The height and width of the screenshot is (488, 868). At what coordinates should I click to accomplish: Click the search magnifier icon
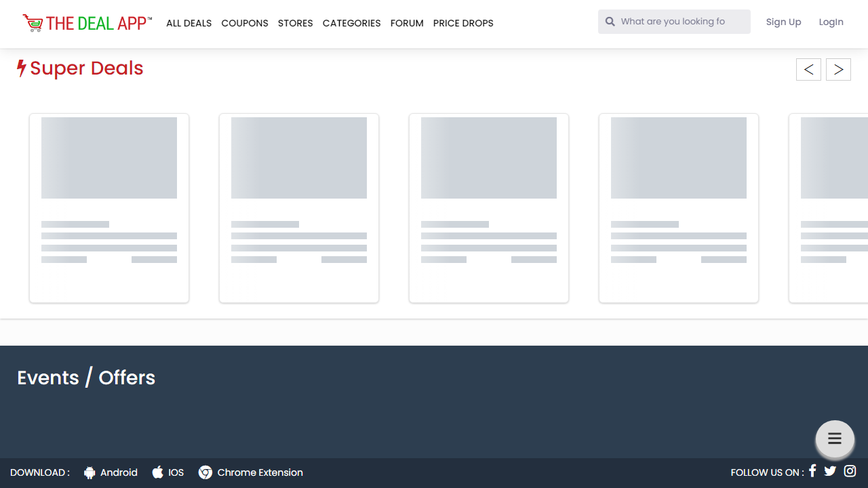610,22
